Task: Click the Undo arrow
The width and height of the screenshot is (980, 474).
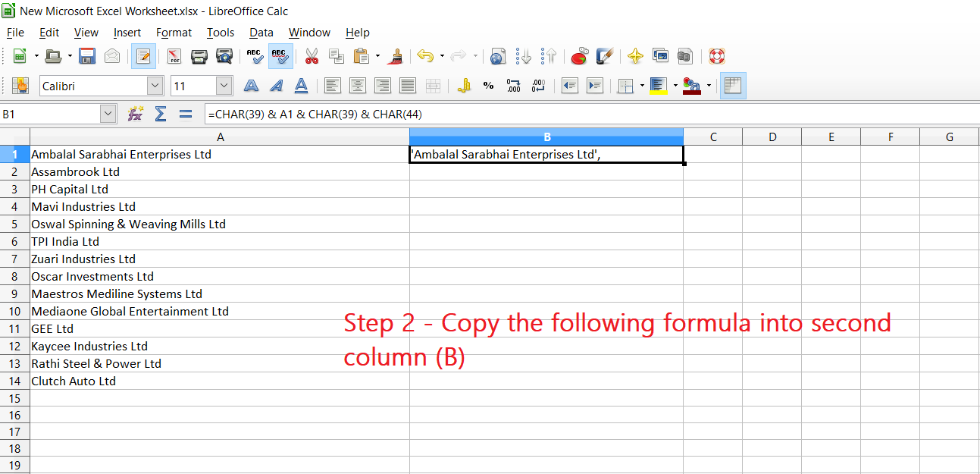Action: [x=425, y=56]
